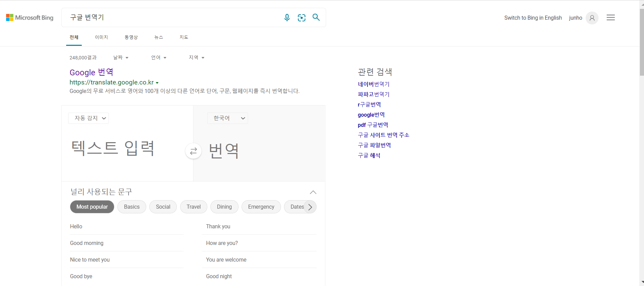This screenshot has width=644, height=286.
Task: Switch to the 이미지 tab
Action: coord(101,37)
